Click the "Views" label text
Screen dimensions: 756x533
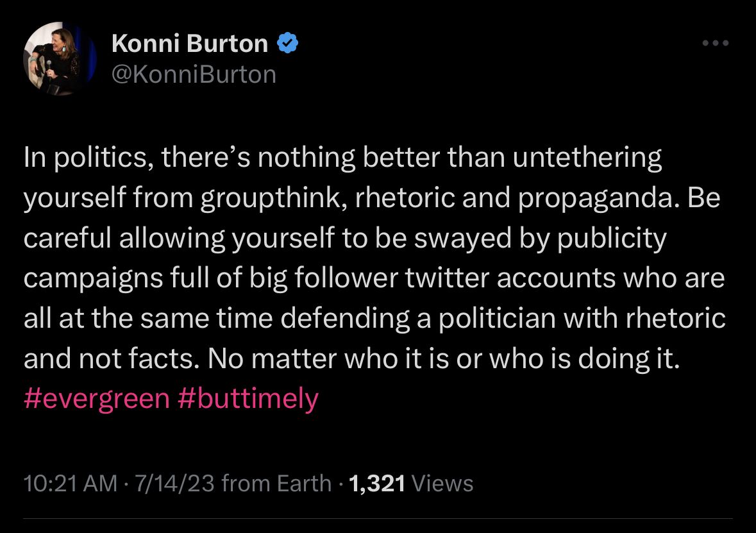[443, 483]
